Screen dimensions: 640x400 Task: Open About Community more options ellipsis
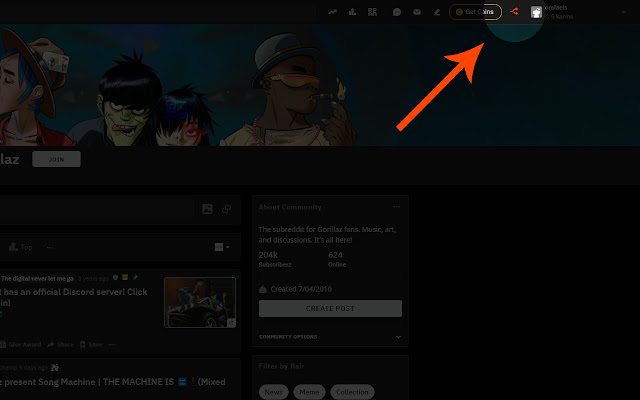click(x=396, y=207)
